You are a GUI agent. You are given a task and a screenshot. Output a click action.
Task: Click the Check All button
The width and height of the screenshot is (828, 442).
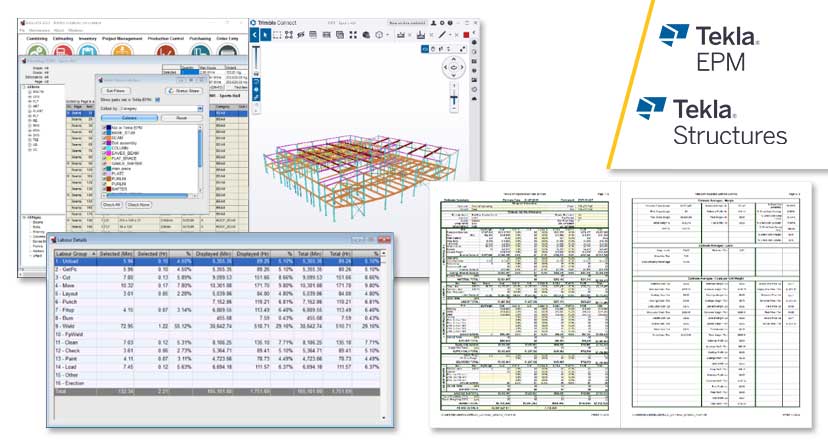point(111,205)
